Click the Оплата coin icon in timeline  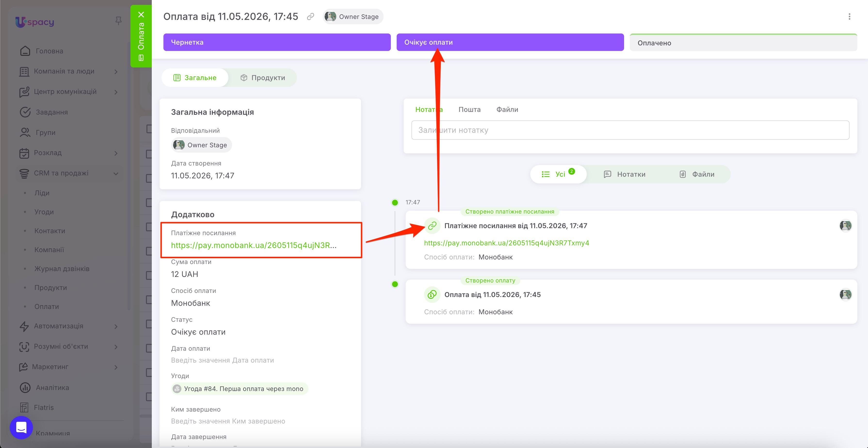point(432,295)
